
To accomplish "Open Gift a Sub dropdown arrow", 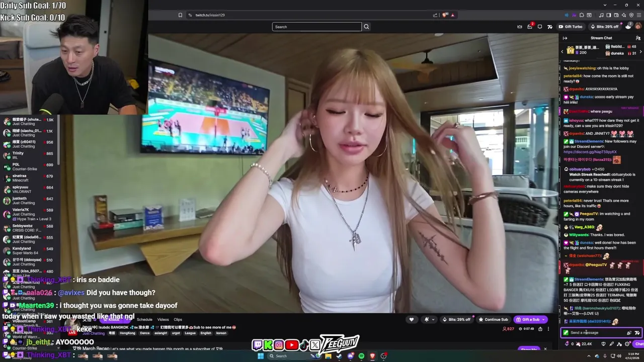I will pyautogui.click(x=543, y=320).
